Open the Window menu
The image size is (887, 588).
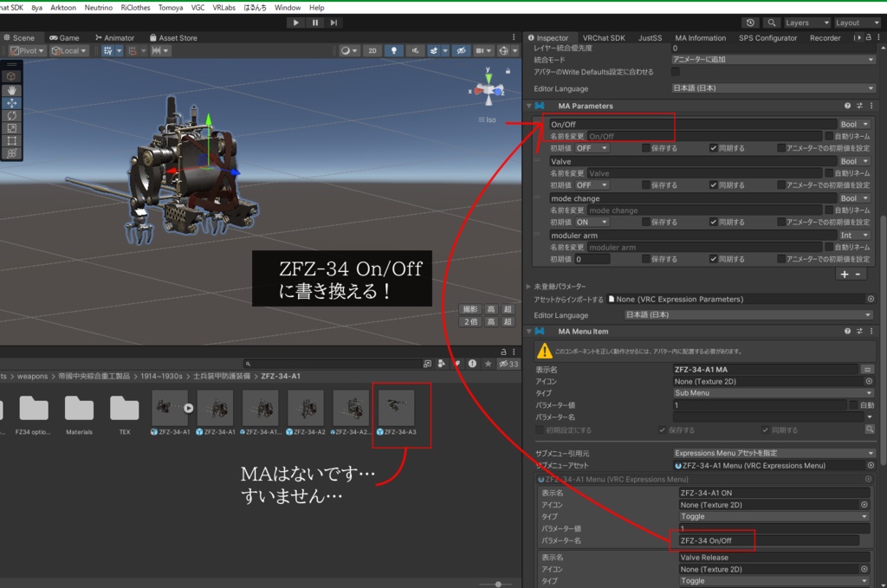[288, 7]
